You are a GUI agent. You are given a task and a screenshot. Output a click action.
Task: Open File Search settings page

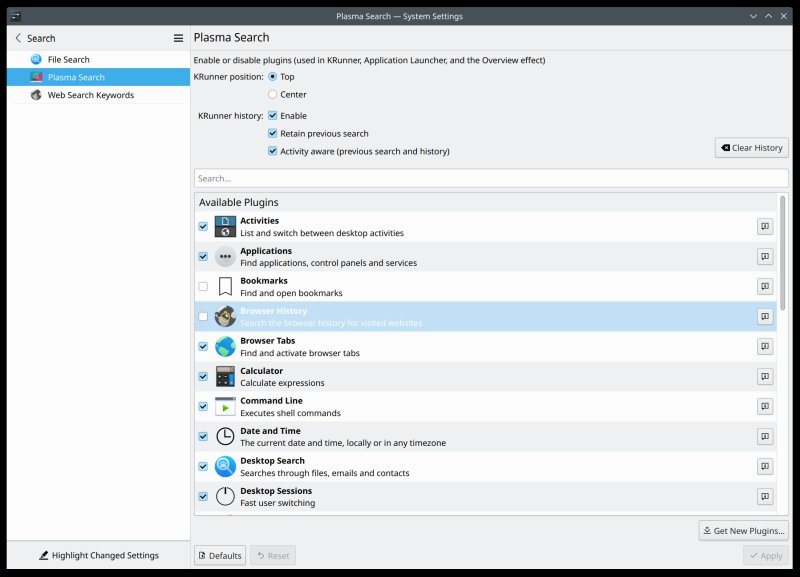point(68,60)
